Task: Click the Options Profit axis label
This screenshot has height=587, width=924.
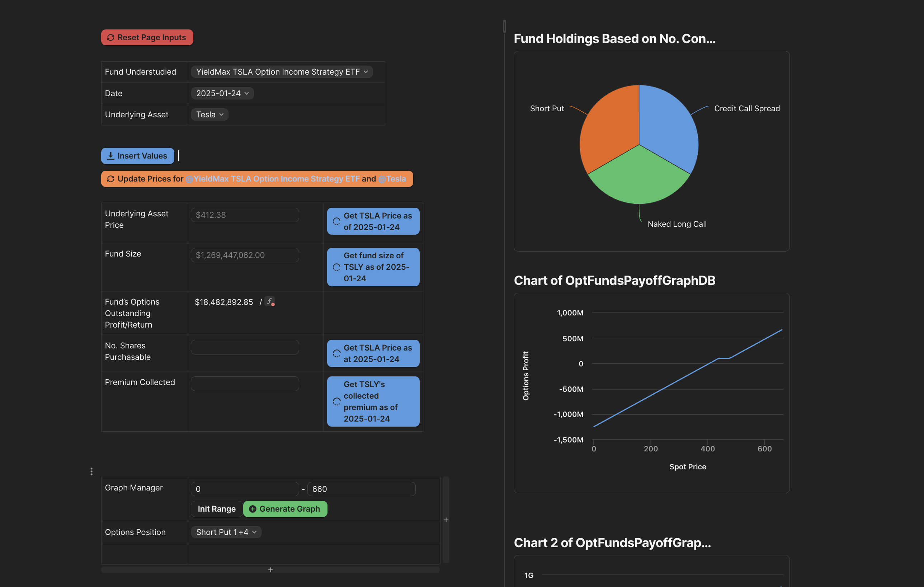Action: click(526, 376)
